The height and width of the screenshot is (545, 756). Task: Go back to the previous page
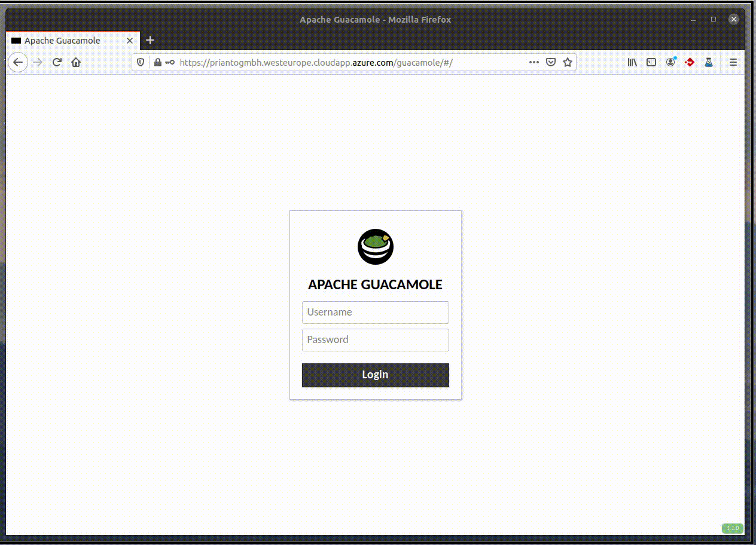(18, 62)
